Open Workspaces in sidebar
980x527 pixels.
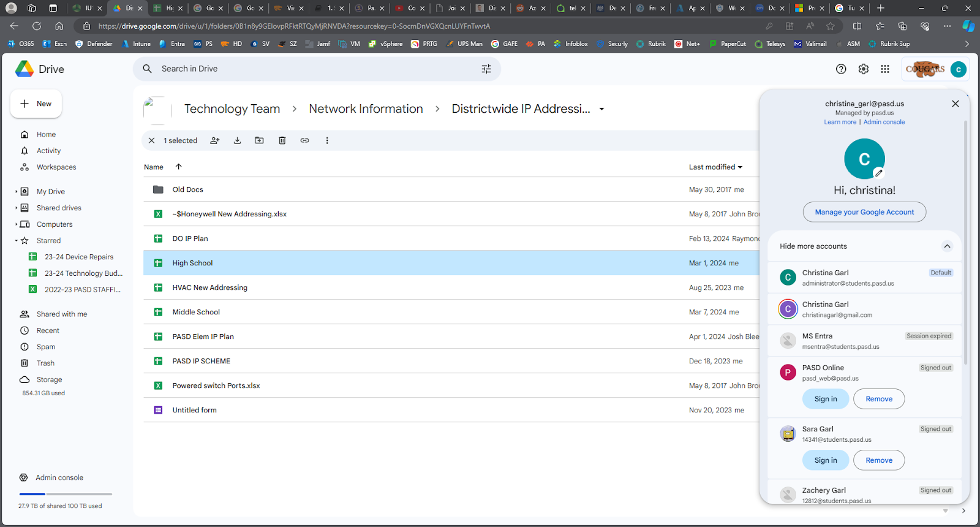[x=56, y=167]
